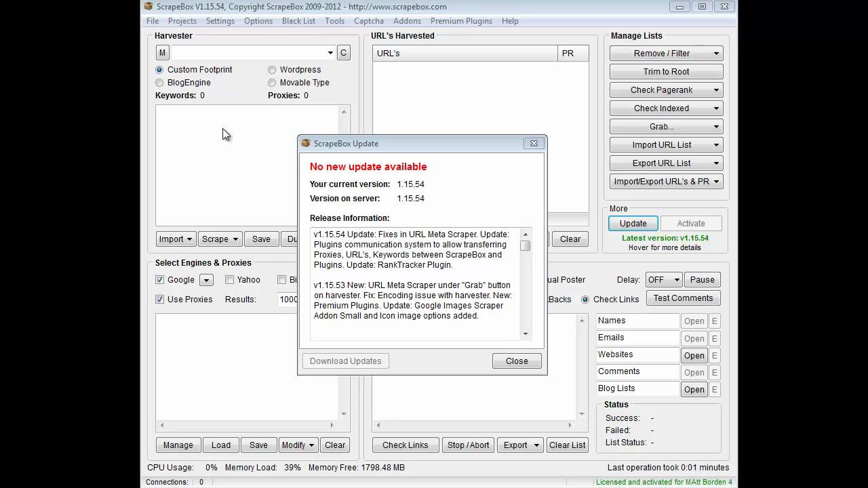The height and width of the screenshot is (488, 868).
Task: Click the Manage proxies button
Action: [178, 445]
